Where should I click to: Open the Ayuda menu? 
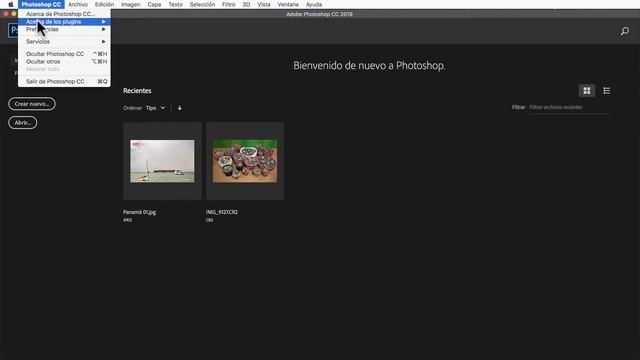pos(314,4)
